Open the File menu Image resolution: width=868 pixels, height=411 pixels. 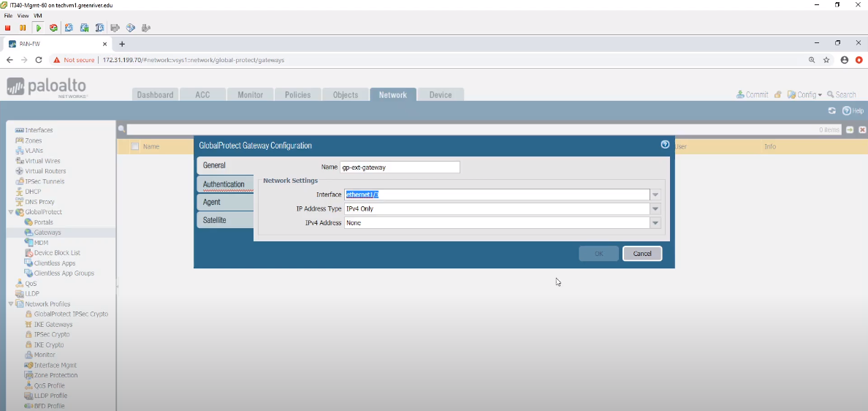click(x=8, y=15)
